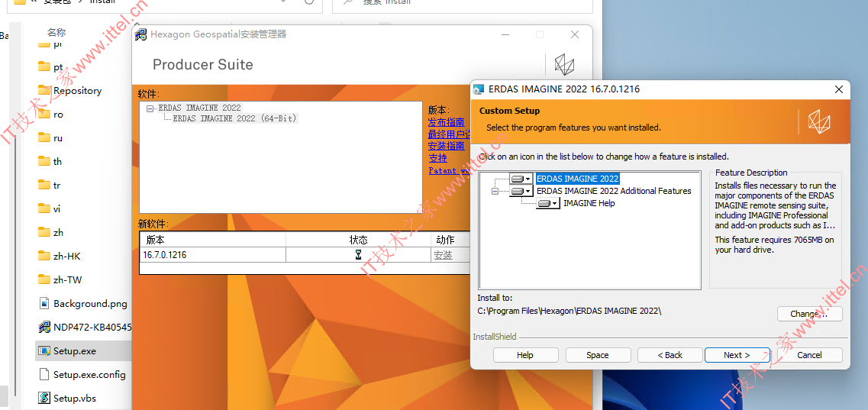Viewport: 868px width, 410px height.
Task: Select version 16.7.0.1216 row cell
Action: (x=213, y=255)
